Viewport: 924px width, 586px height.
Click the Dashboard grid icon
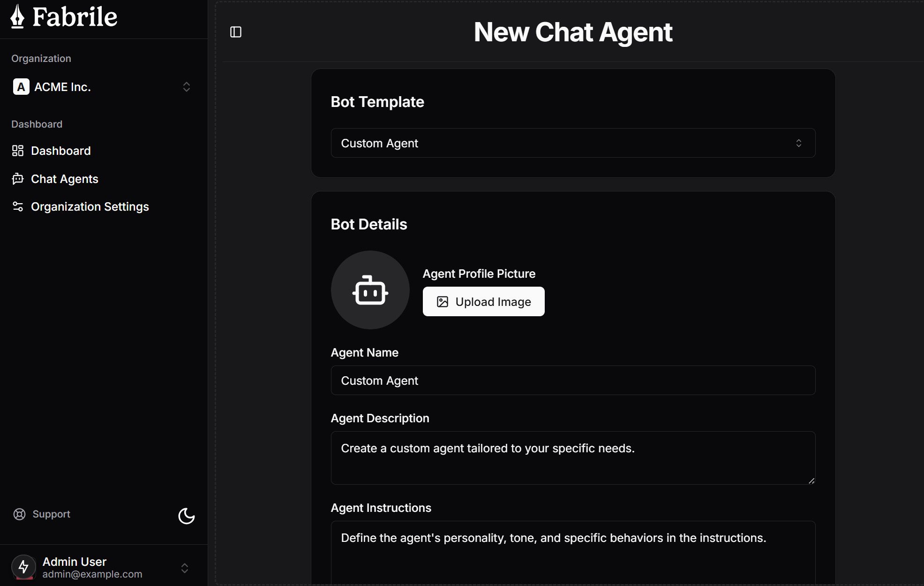tap(17, 151)
